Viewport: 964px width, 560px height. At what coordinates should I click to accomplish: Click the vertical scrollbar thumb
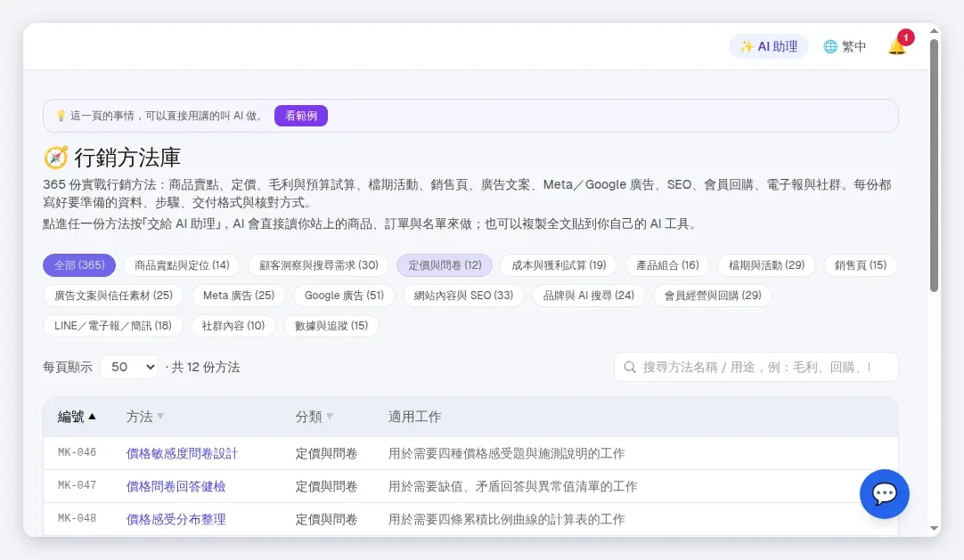tap(935, 166)
